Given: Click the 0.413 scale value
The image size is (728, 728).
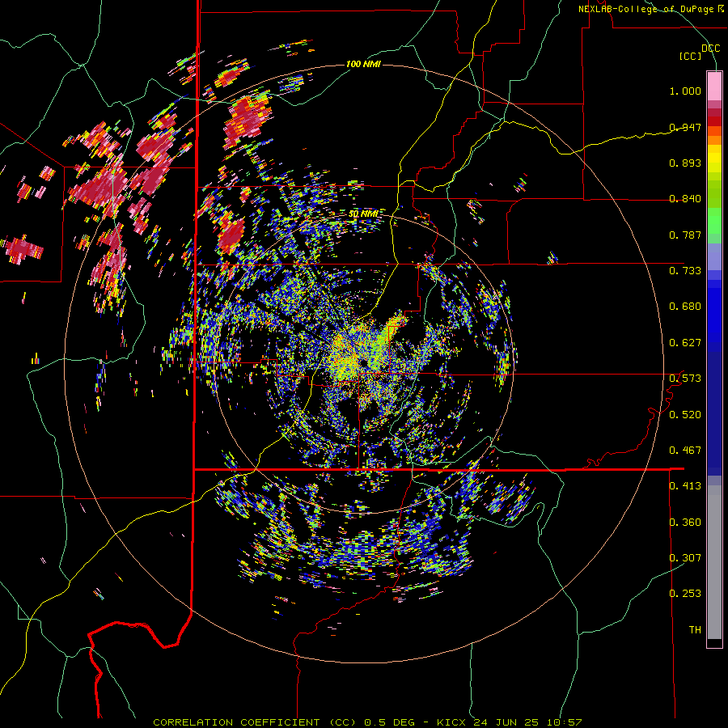Looking at the screenshot, I should (685, 486).
